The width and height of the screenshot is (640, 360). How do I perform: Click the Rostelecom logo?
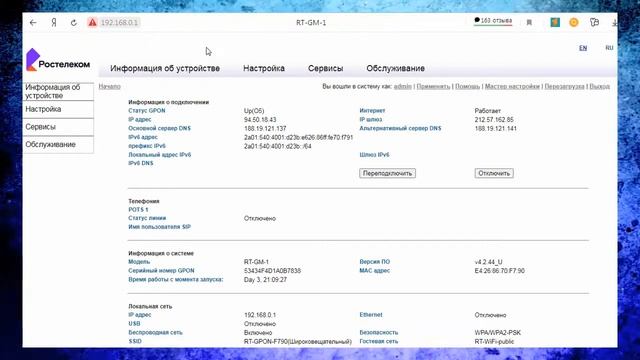[58, 60]
